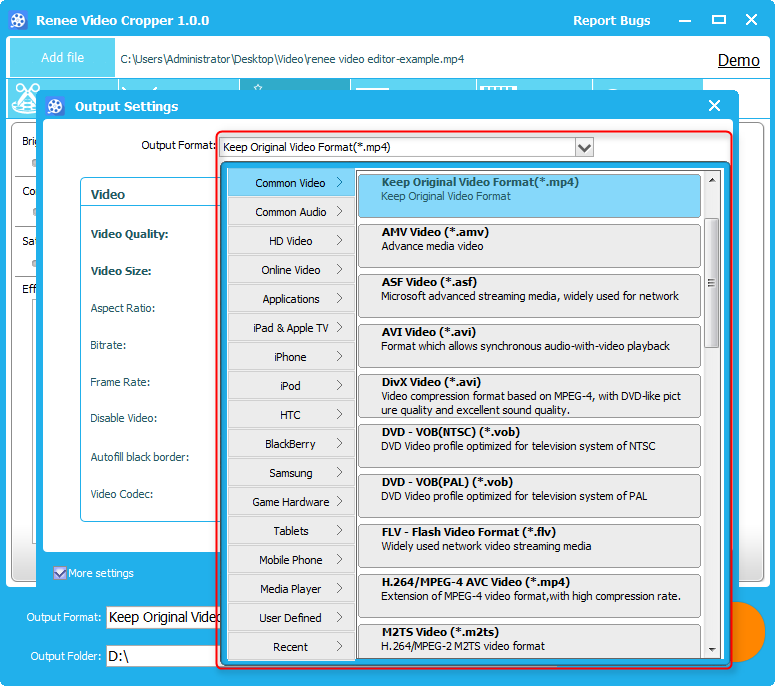The image size is (775, 686).
Task: Click the Output Settings film reel icon
Action: [56, 106]
